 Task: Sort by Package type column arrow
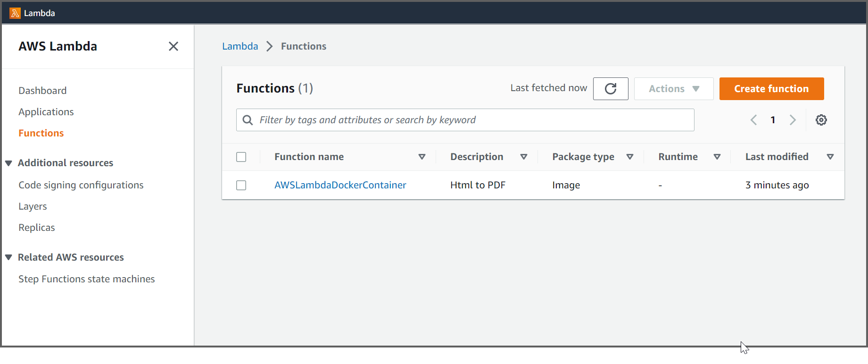(630, 157)
